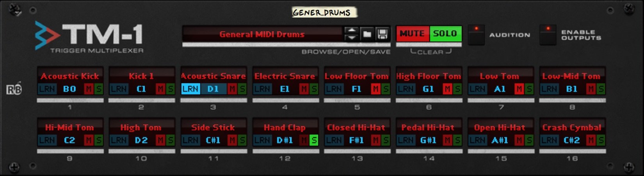The image size is (644, 176).
Task: Mute the Low Floor Tom channel
Action: tap(376, 89)
